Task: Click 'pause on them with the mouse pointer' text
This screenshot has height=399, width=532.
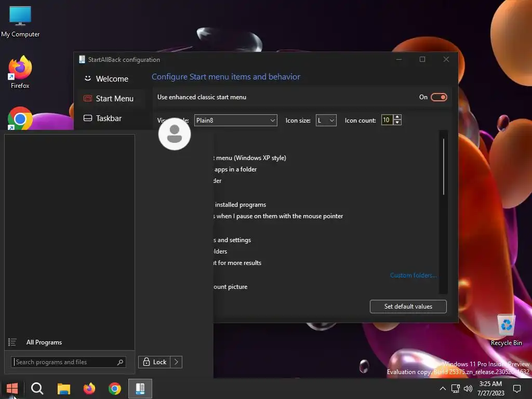Action: (289, 216)
